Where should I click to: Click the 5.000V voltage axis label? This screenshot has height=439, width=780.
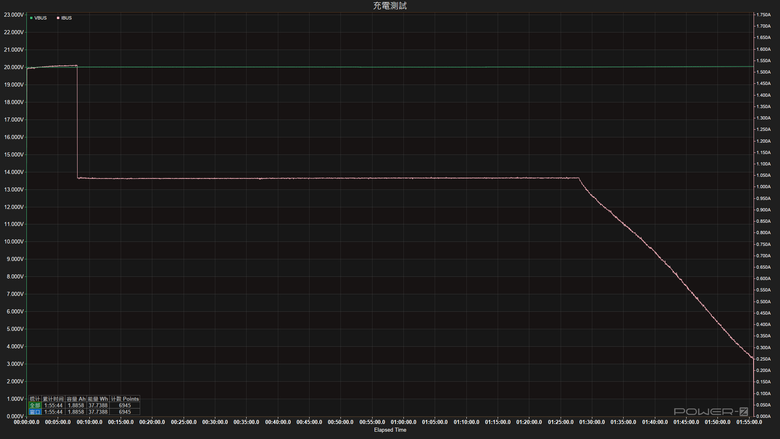pos(13,329)
